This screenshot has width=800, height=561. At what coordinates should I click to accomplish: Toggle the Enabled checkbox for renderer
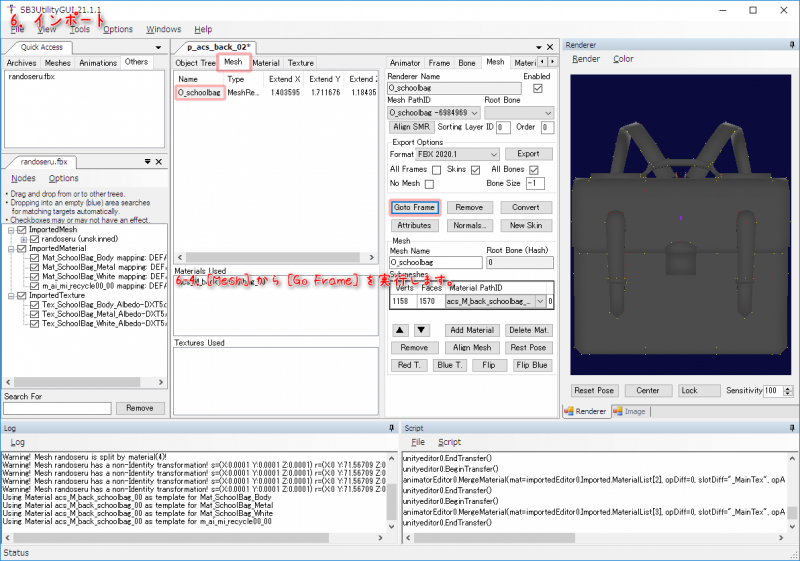click(x=537, y=88)
